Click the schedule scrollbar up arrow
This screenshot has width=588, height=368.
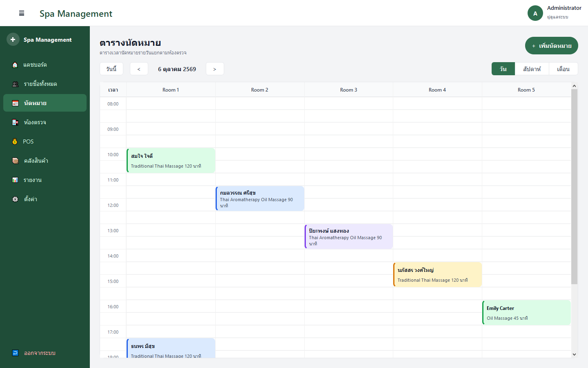click(x=575, y=86)
